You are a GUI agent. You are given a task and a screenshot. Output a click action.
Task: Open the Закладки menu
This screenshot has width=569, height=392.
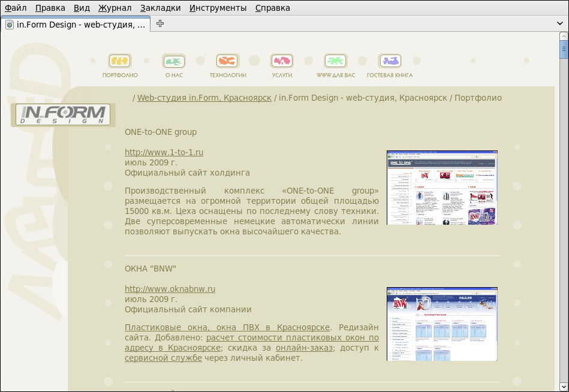[160, 8]
